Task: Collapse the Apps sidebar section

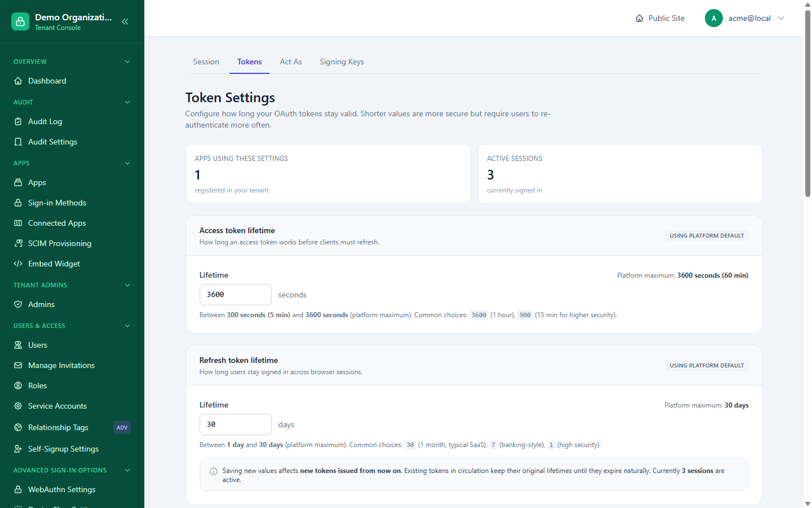Action: (x=127, y=163)
